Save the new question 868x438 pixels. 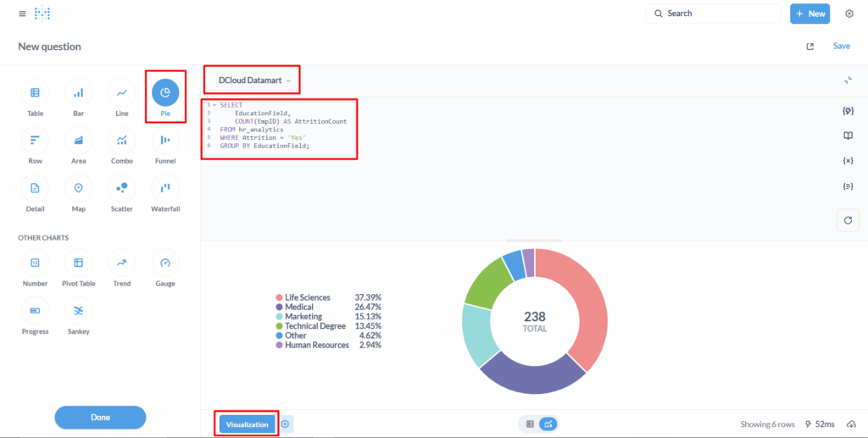[x=841, y=47]
